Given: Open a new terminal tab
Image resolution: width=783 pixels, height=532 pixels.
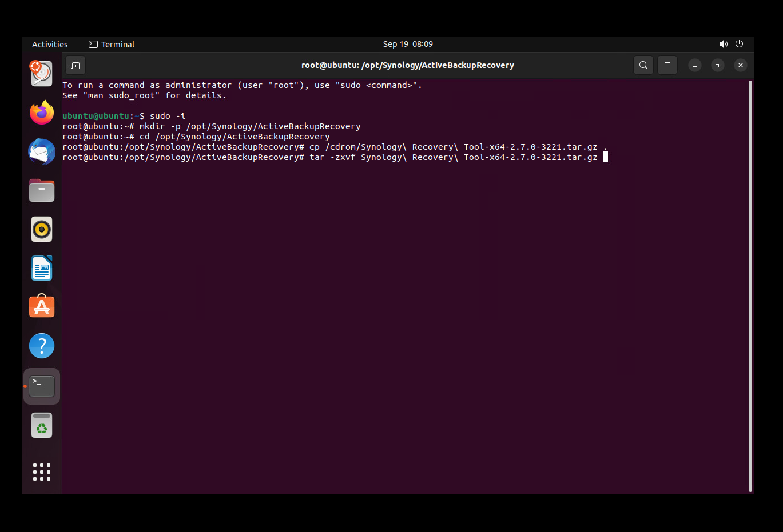Looking at the screenshot, I should coord(75,65).
